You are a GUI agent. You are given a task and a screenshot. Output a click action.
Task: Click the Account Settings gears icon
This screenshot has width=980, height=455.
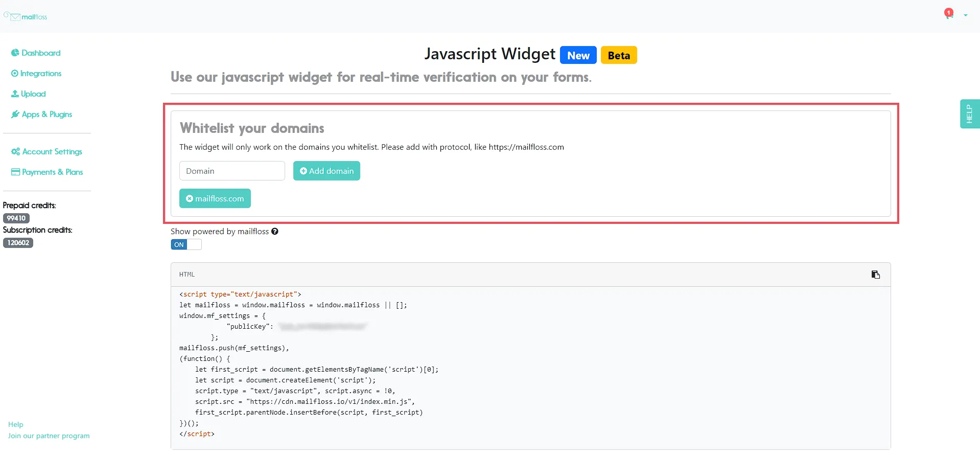coord(16,152)
